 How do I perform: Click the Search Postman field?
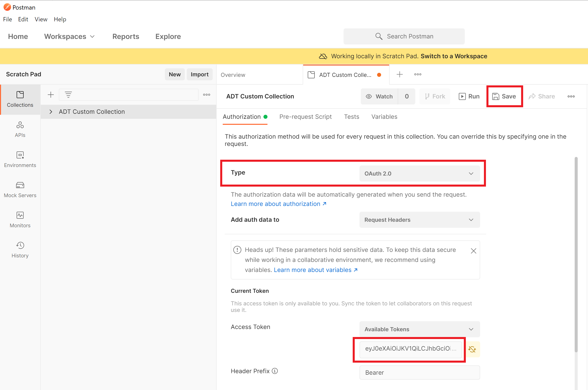click(404, 36)
